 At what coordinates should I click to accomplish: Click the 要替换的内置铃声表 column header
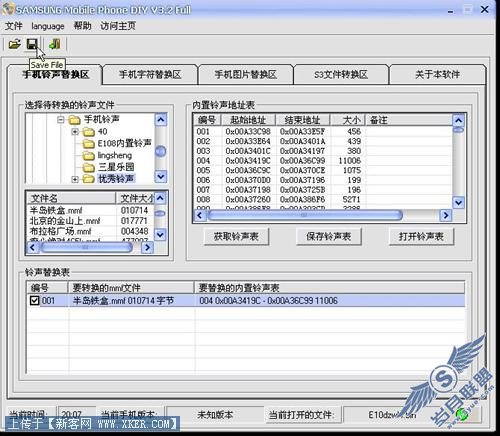coord(329,288)
